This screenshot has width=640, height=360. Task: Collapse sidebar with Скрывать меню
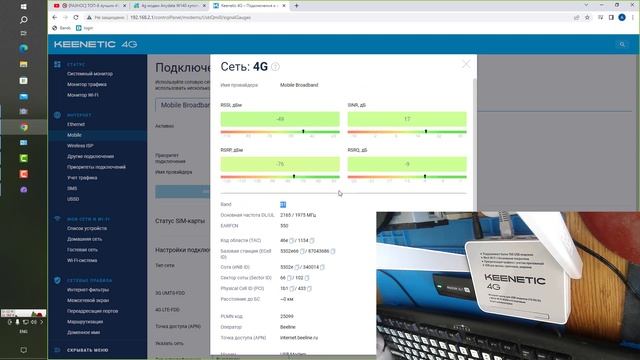tap(88, 350)
